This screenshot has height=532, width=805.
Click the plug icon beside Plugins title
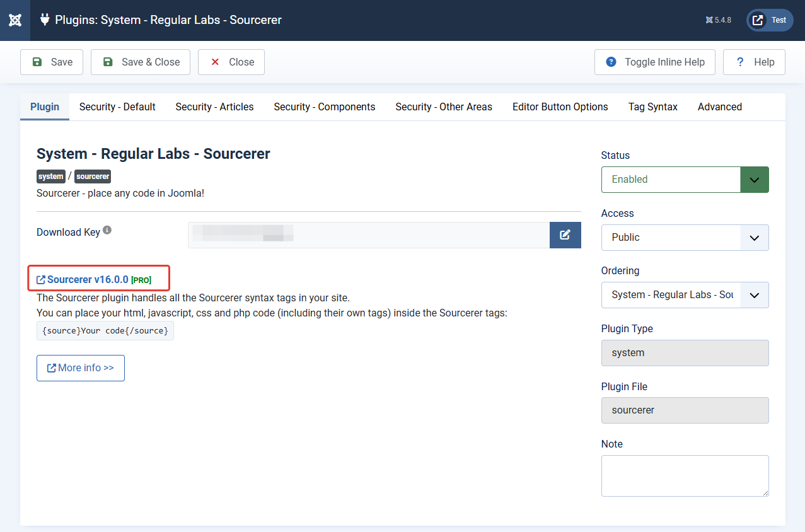click(x=45, y=20)
